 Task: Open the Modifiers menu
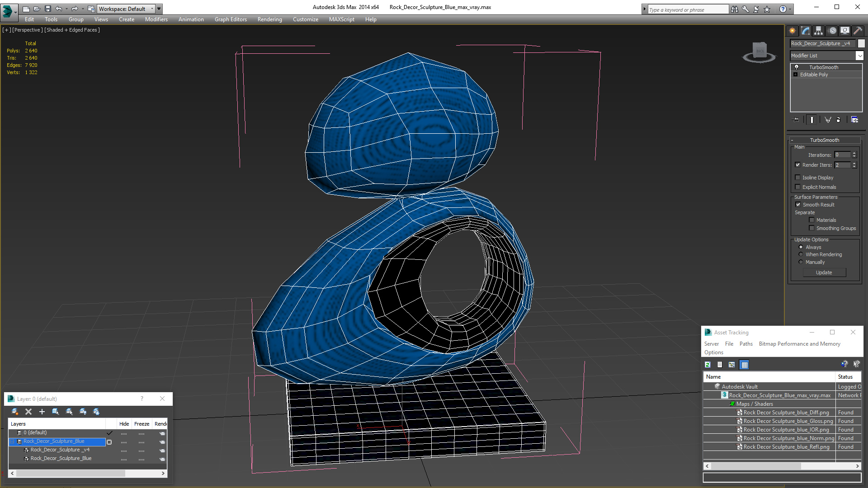pyautogui.click(x=156, y=19)
